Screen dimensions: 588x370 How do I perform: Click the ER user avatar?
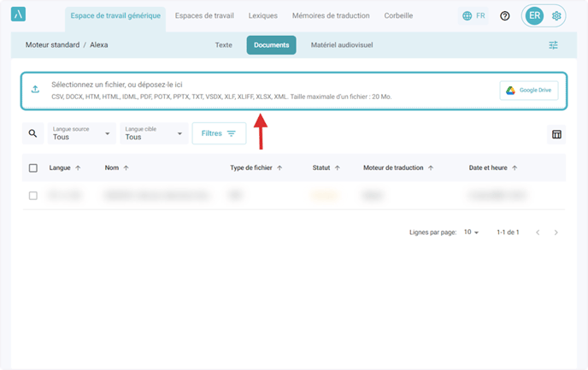tap(535, 15)
